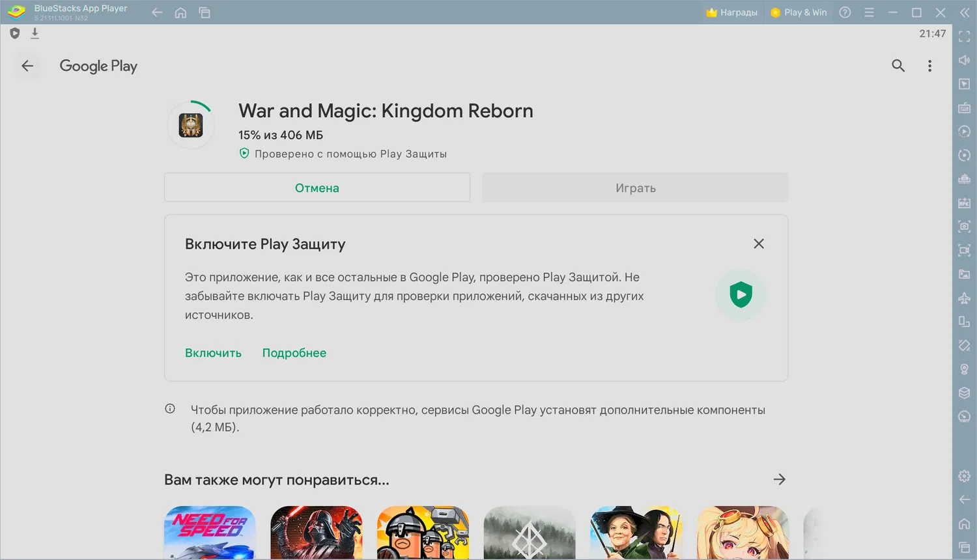Open the media folder icon

coord(965,274)
